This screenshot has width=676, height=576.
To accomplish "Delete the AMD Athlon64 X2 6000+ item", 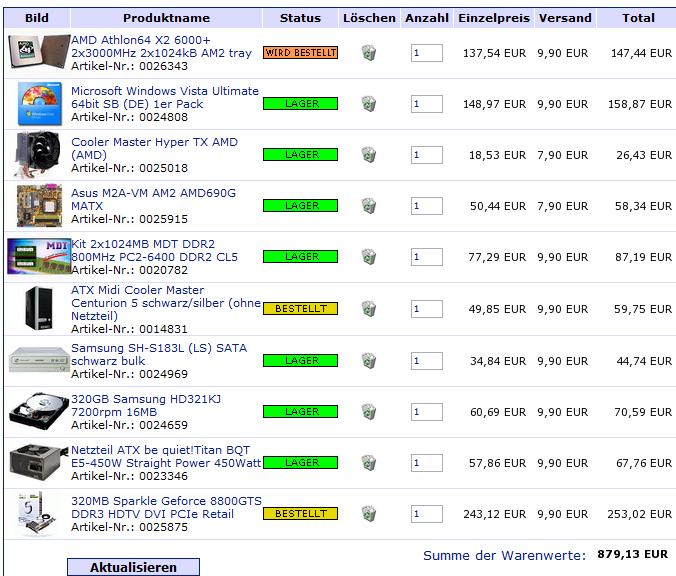I will pos(369,53).
